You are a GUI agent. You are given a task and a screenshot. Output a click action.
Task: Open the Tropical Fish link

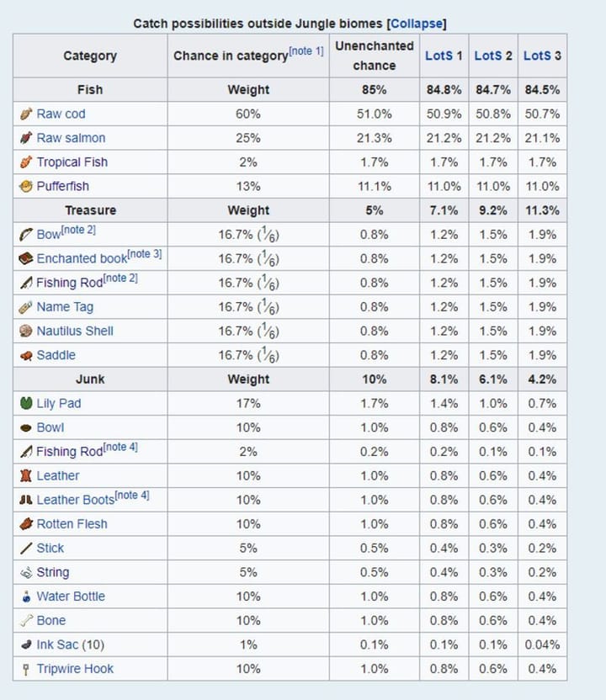[72, 162]
